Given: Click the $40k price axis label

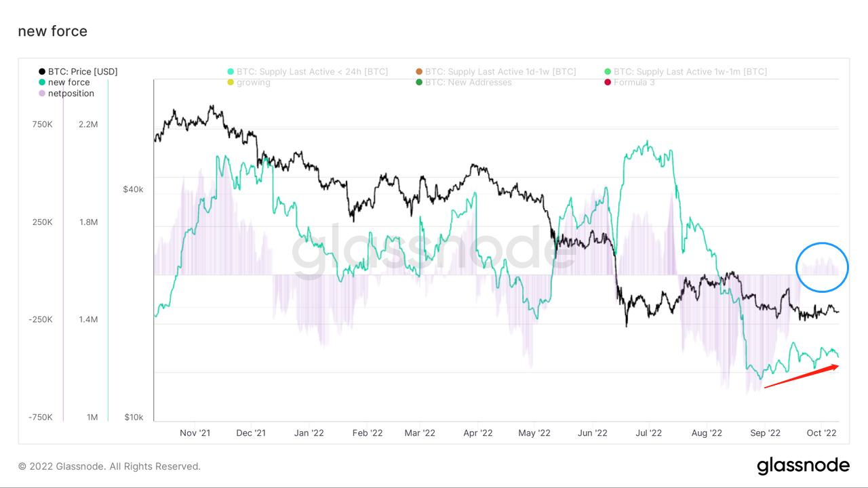Looking at the screenshot, I should pyautogui.click(x=133, y=189).
